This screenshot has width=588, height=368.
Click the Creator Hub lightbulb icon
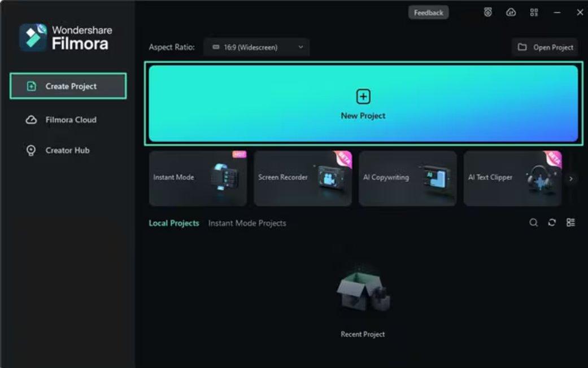click(x=31, y=150)
